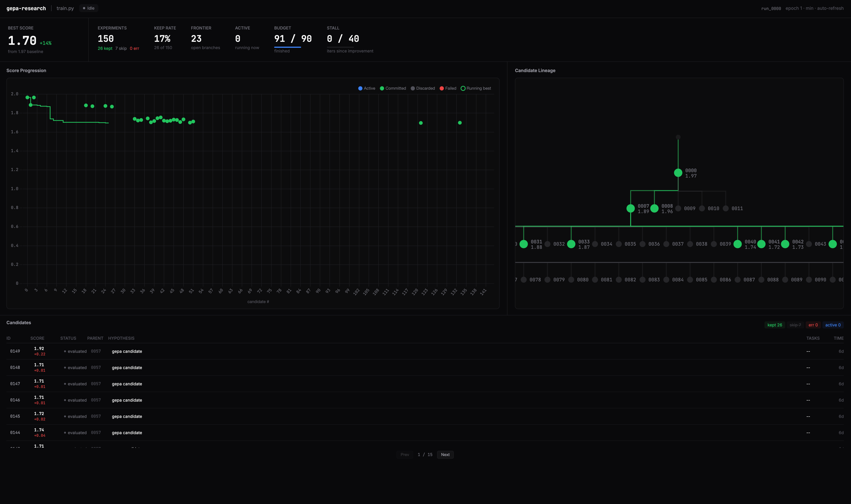Open parent 0057 from candidate 0149 row

(96, 351)
